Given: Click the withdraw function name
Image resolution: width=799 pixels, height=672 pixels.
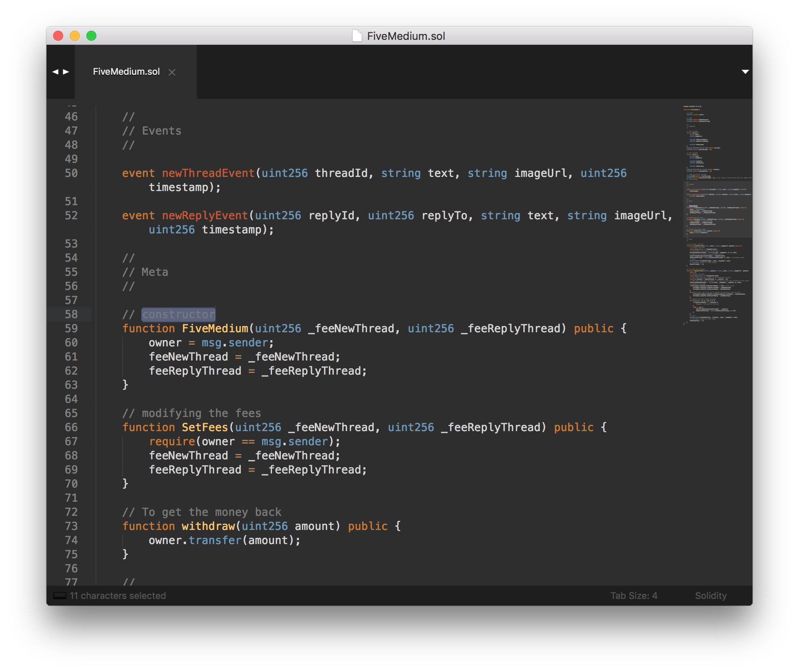Looking at the screenshot, I should tap(208, 526).
